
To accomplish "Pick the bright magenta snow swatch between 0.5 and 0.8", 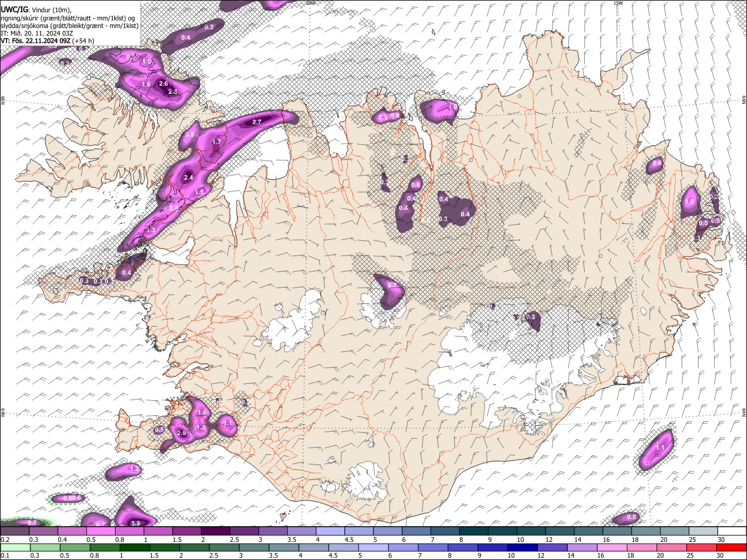I will [101, 531].
